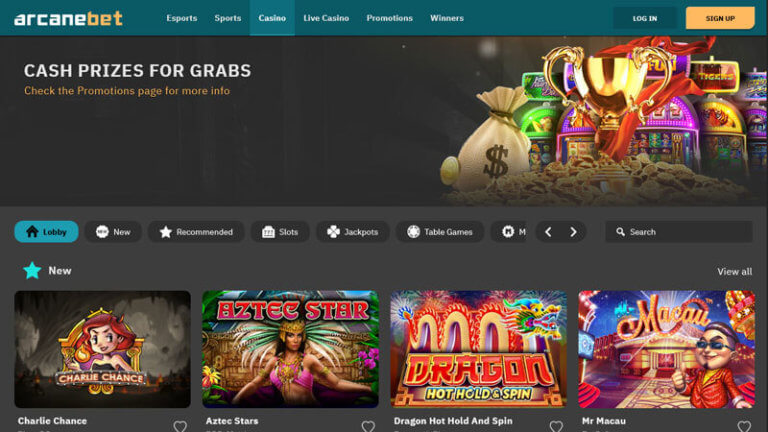Screen dimensions: 768x432
Task: Click the LOG IN button
Action: (645, 18)
